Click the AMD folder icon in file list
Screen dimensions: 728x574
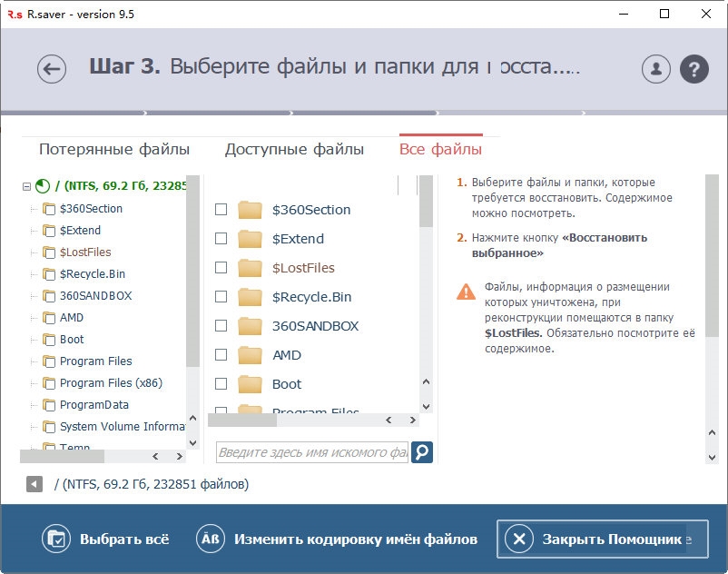click(x=250, y=355)
